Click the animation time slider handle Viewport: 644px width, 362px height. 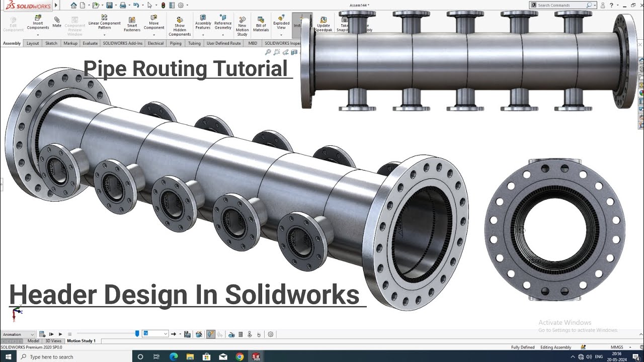(x=137, y=334)
